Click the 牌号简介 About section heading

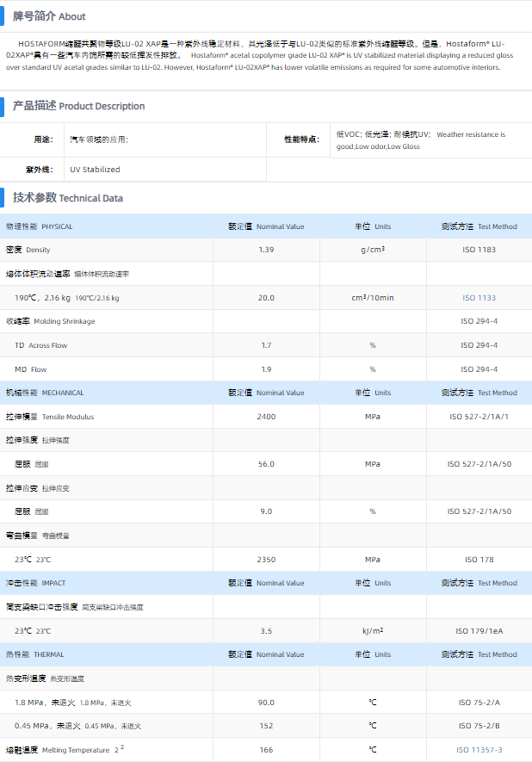click(49, 15)
